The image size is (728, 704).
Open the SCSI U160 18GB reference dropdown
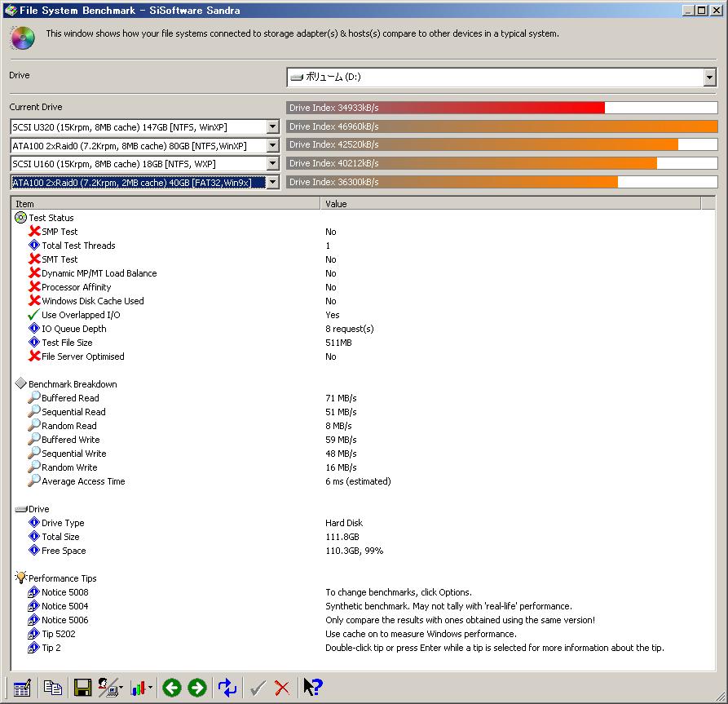(x=272, y=164)
